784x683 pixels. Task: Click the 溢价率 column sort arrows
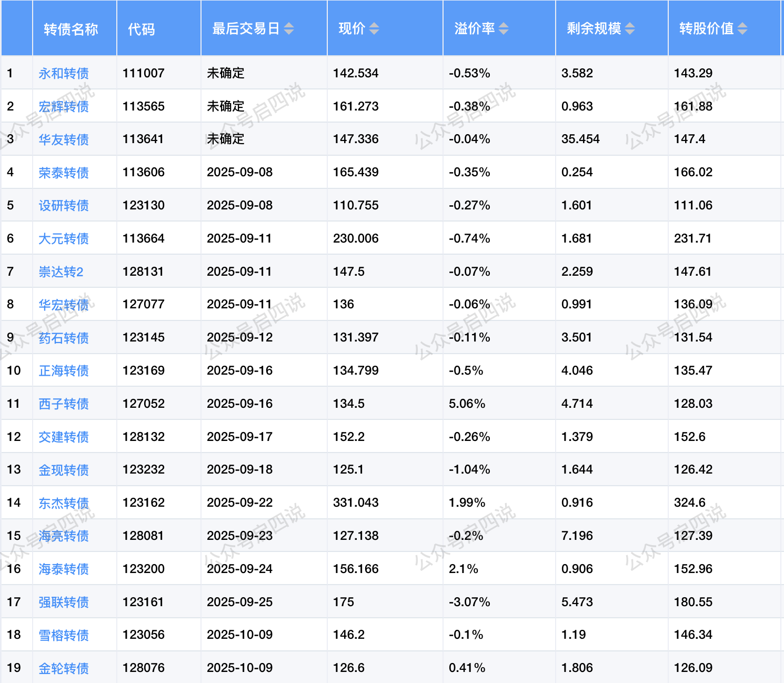504,29
